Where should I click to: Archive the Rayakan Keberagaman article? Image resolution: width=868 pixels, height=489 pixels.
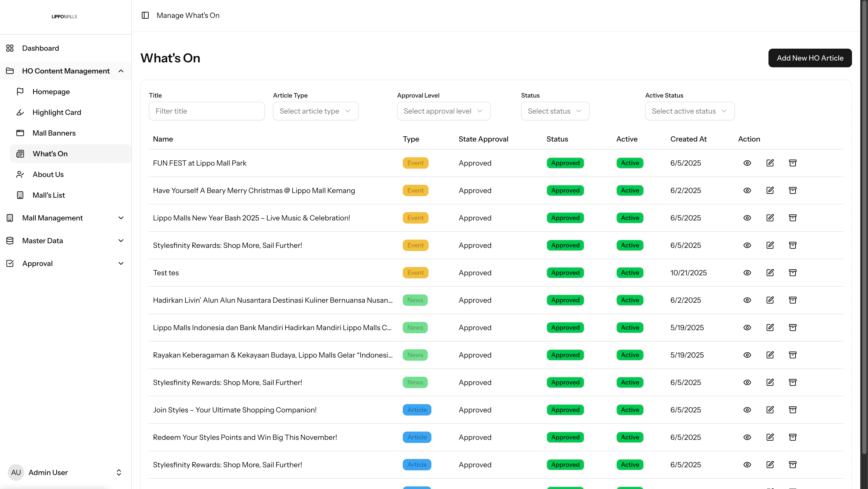point(793,355)
